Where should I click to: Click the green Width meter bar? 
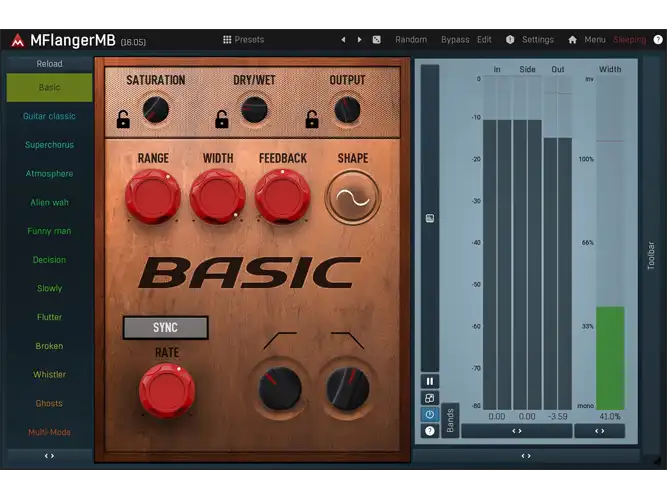click(x=610, y=358)
